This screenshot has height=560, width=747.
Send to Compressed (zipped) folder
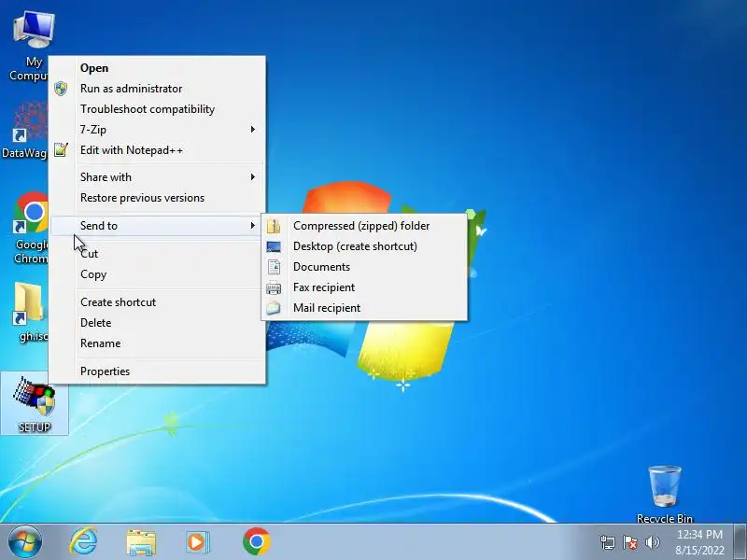[364, 226]
